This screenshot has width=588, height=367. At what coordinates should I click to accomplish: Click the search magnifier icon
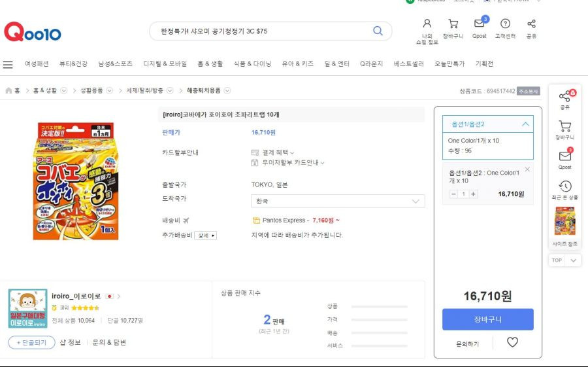click(x=378, y=31)
